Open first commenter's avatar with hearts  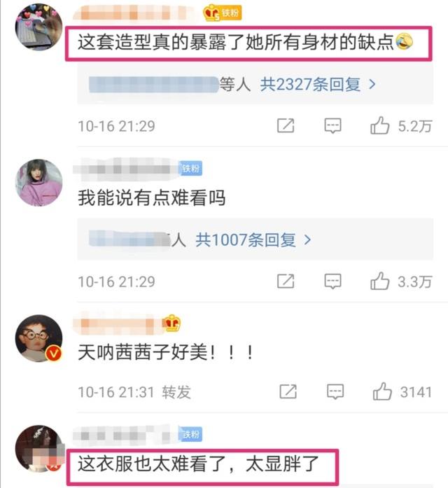point(39,27)
